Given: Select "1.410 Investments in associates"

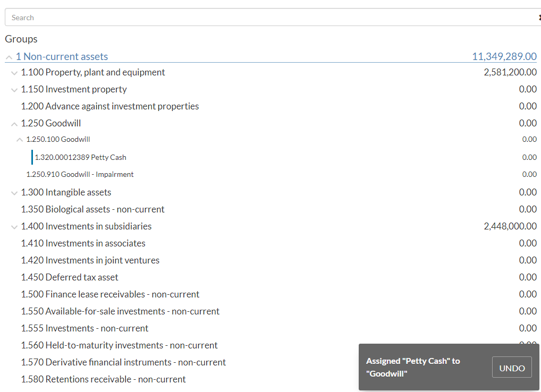Looking at the screenshot, I should (83, 243).
